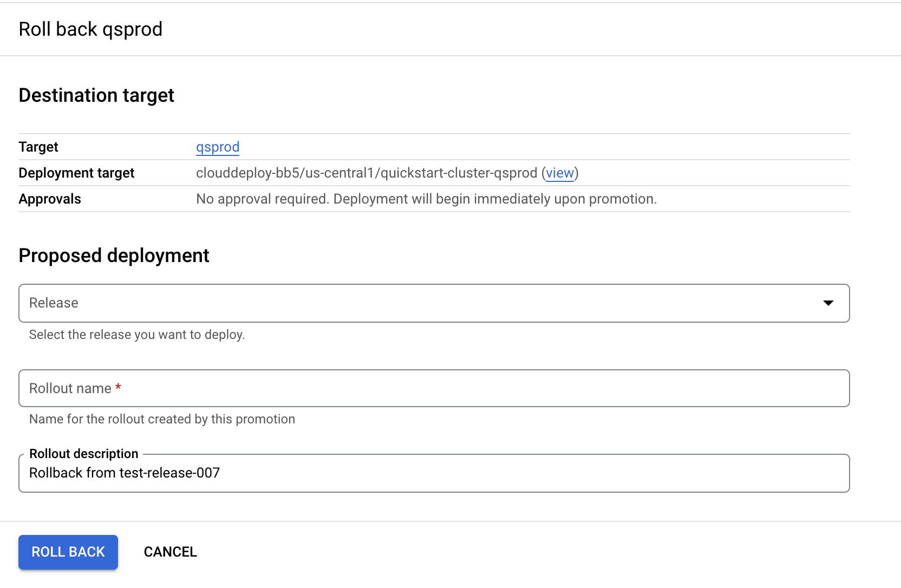Click the rollout name helper text
Image resolution: width=901 pixels, height=588 pixels.
pos(162,419)
